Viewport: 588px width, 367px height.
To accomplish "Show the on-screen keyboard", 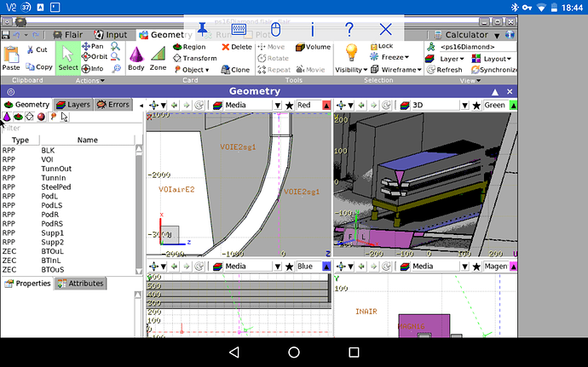I will coord(239,29).
